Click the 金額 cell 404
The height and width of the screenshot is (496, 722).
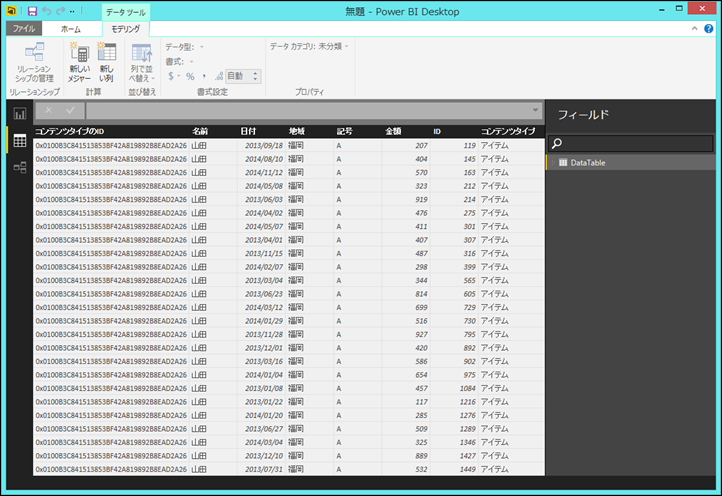[x=421, y=159]
